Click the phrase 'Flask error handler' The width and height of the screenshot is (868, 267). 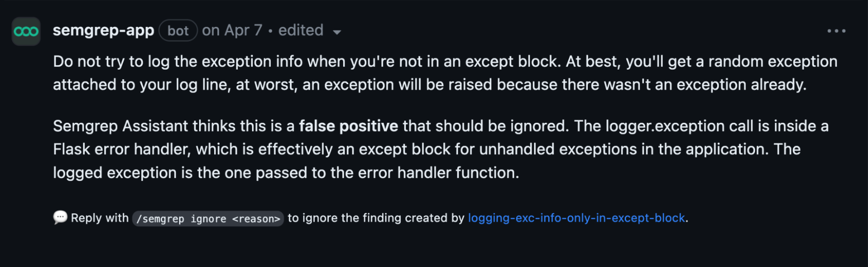(122, 149)
